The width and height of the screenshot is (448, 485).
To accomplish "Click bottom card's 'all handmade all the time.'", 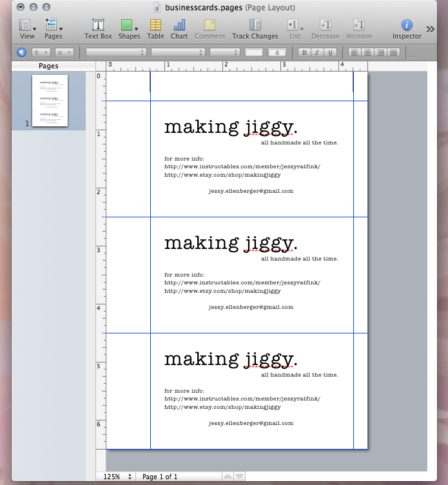I will pyautogui.click(x=300, y=375).
